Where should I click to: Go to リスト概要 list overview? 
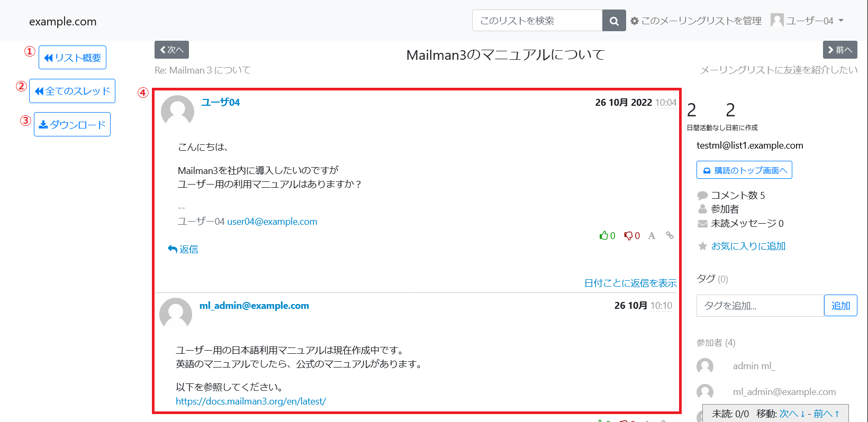(x=73, y=58)
